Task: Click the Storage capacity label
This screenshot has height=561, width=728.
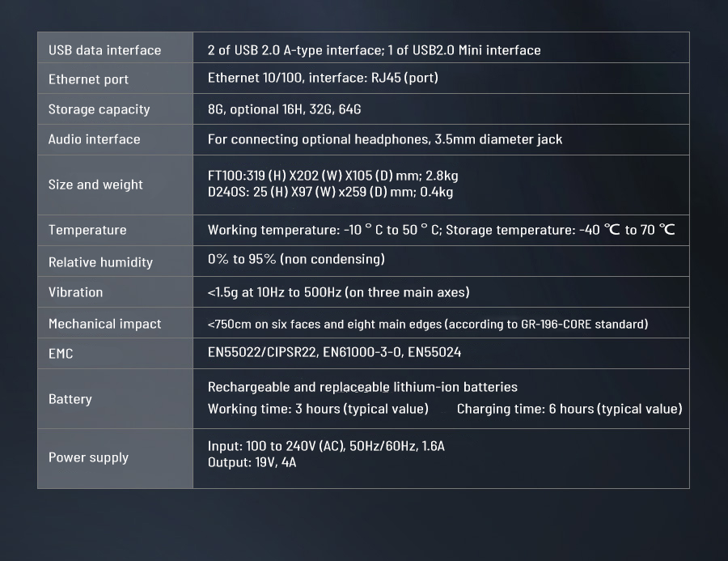Action: 99,109
